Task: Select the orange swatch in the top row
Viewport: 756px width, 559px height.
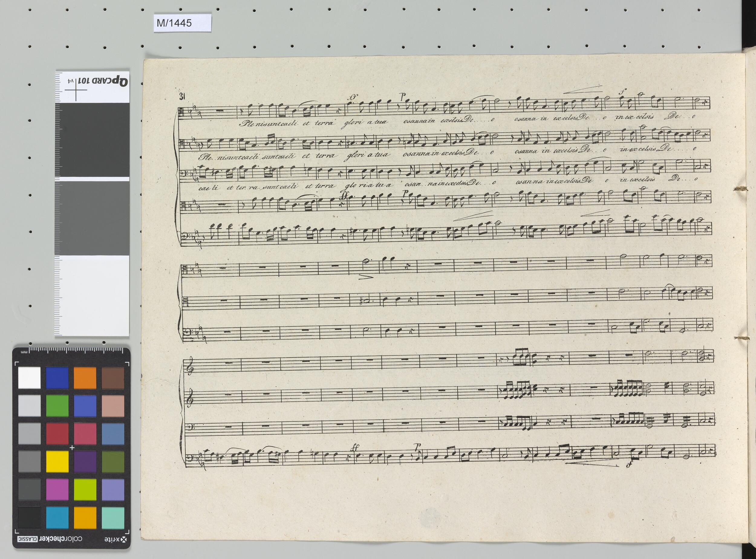Action: click(x=85, y=378)
